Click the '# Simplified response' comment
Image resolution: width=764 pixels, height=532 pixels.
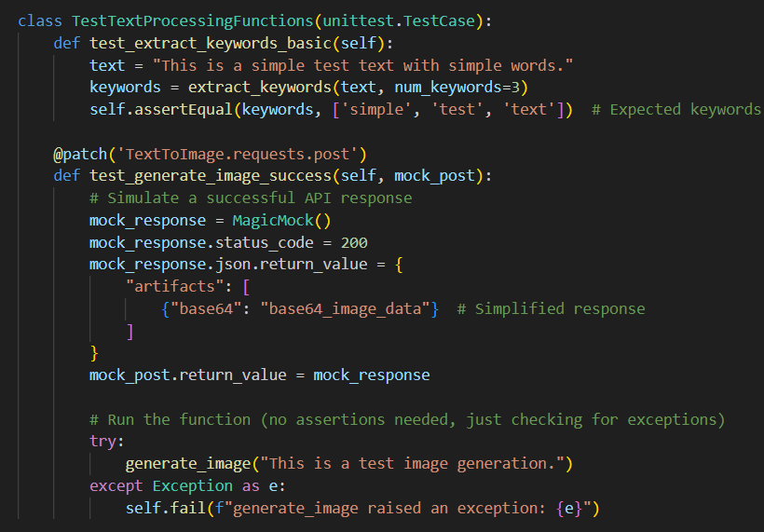[551, 309]
